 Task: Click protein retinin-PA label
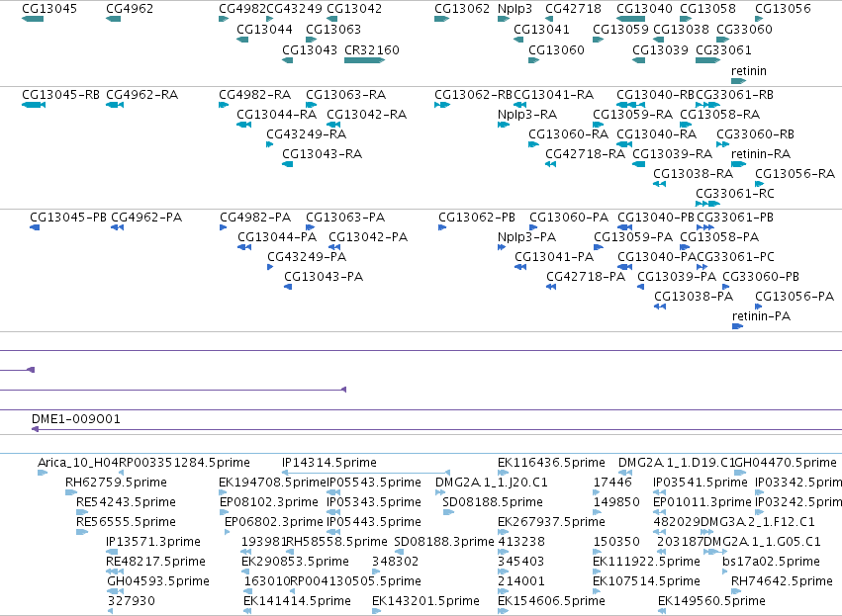[x=762, y=316]
